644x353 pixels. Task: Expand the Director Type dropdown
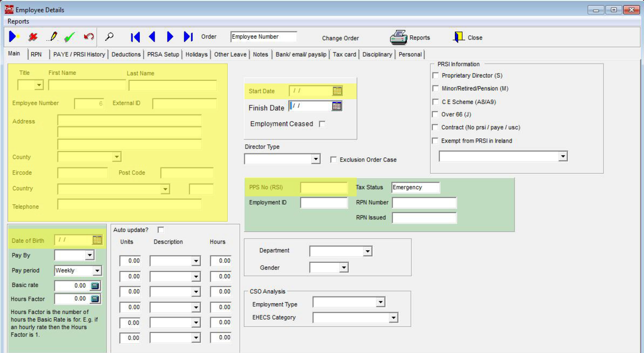(x=316, y=159)
